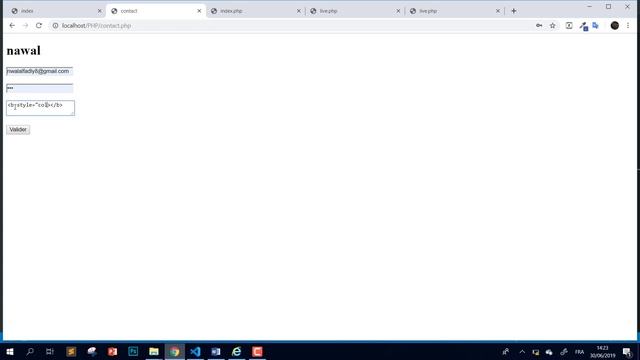Select the Chrome taskbar icon
Screen dimensions: 640x360
pyautogui.click(x=175, y=351)
